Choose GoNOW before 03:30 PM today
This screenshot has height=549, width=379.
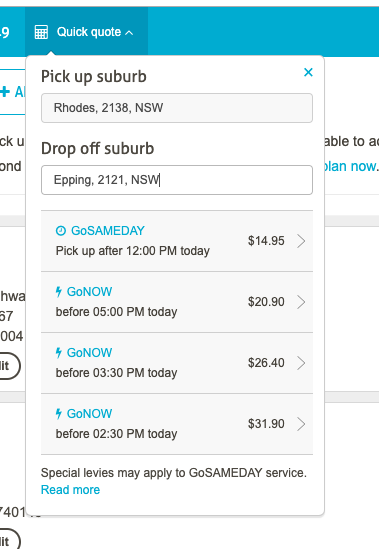(177, 363)
